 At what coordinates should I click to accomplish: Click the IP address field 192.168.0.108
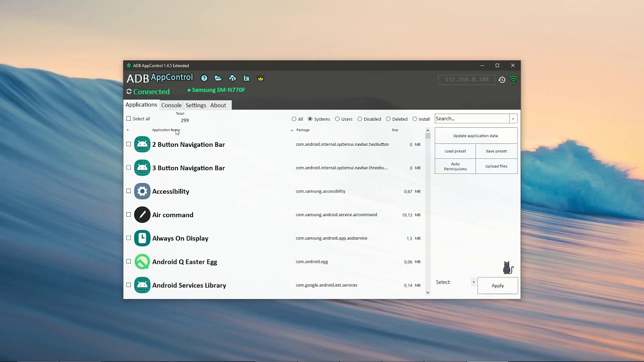(x=467, y=79)
